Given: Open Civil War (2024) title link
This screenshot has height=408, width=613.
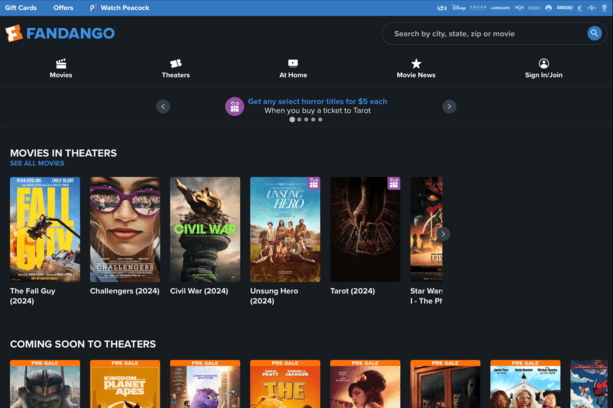Looking at the screenshot, I should (199, 291).
